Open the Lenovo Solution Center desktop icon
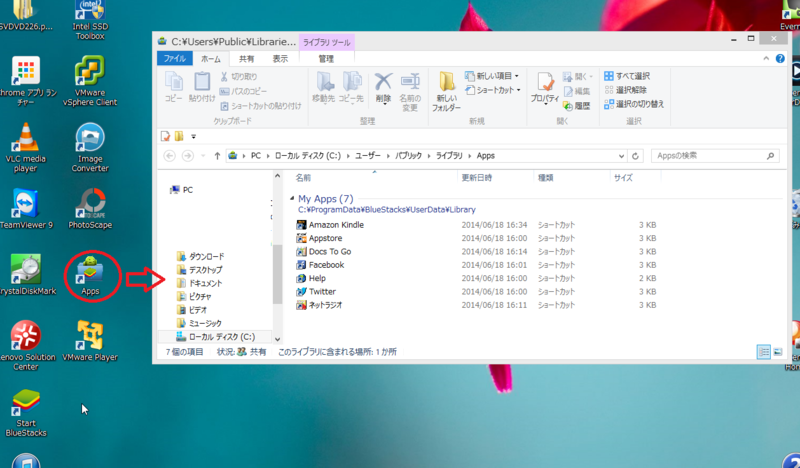The image size is (800, 468). pos(26,345)
